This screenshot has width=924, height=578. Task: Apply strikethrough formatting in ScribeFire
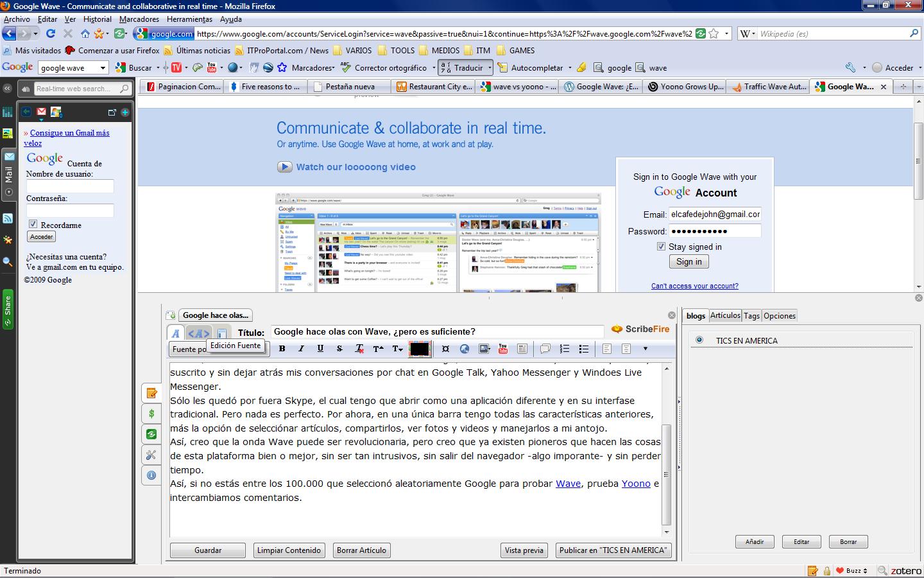(x=339, y=349)
